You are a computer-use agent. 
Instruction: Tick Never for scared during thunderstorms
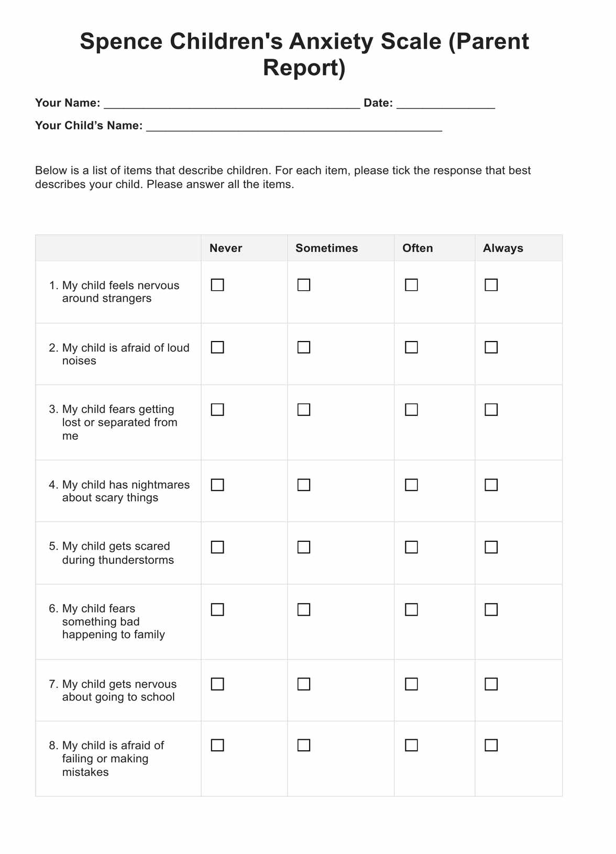[217, 547]
